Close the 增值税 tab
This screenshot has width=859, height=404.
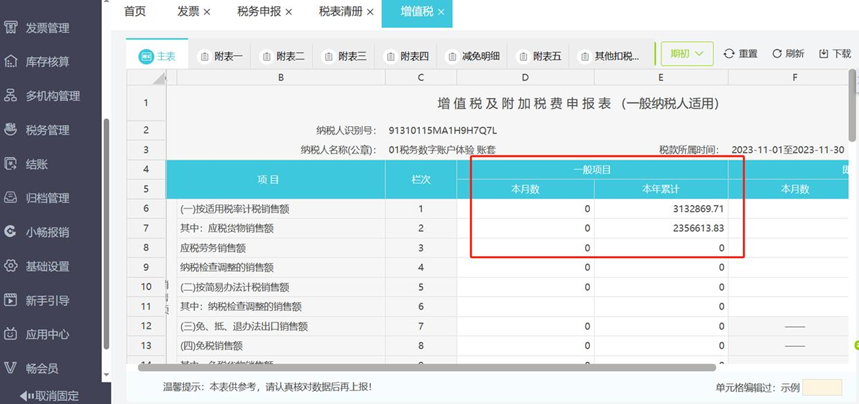click(442, 12)
